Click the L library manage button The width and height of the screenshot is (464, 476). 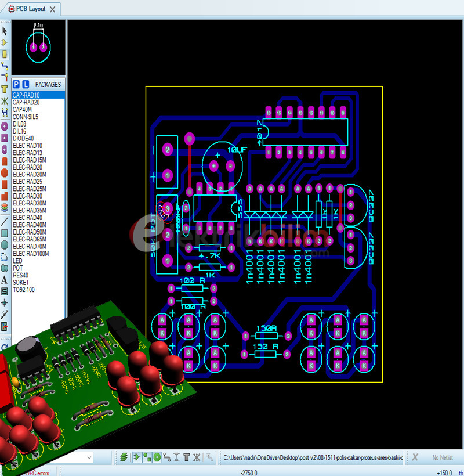[25, 84]
